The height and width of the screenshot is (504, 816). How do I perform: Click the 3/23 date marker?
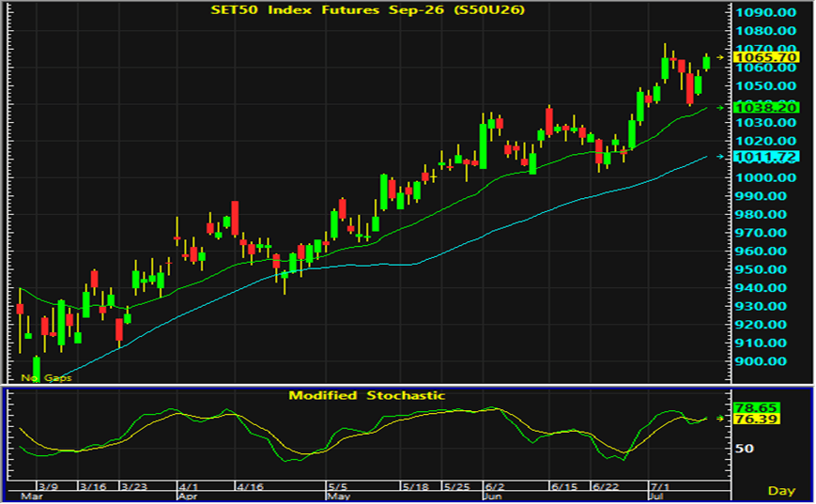[x=133, y=487]
